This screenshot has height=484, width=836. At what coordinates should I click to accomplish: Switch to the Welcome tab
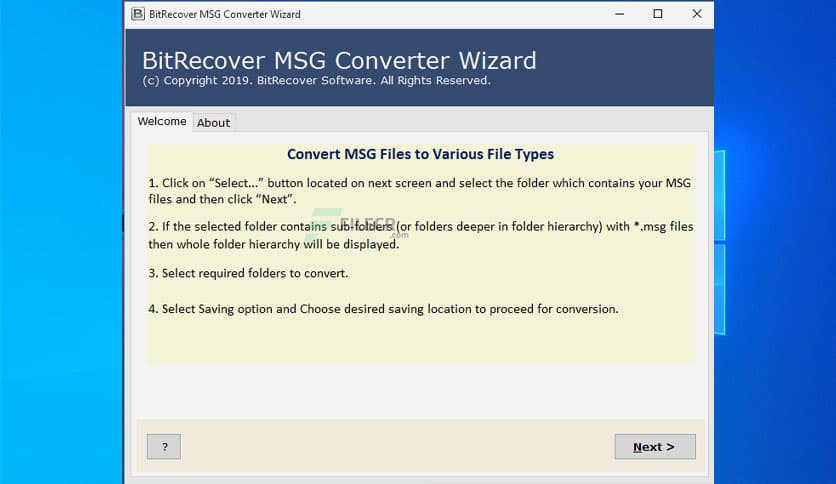[161, 121]
